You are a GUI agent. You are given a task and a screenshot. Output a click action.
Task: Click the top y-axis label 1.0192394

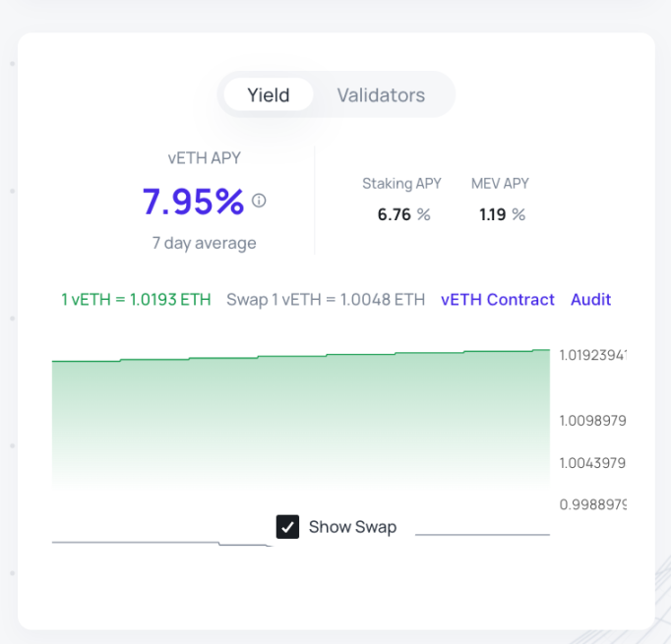point(592,355)
